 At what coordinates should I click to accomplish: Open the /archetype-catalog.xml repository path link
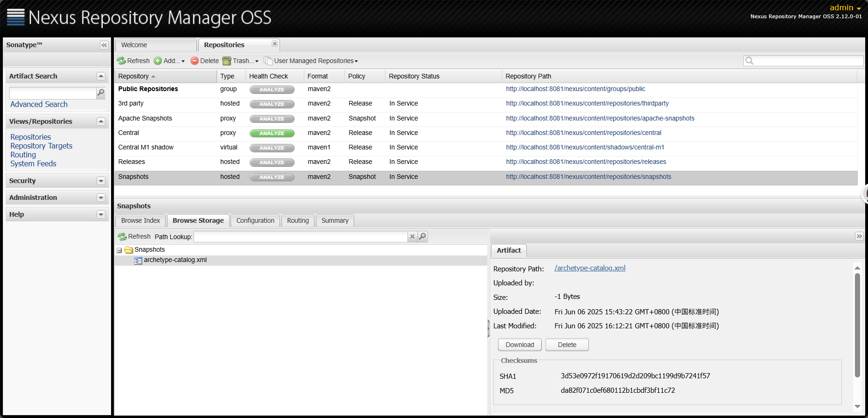tap(590, 268)
